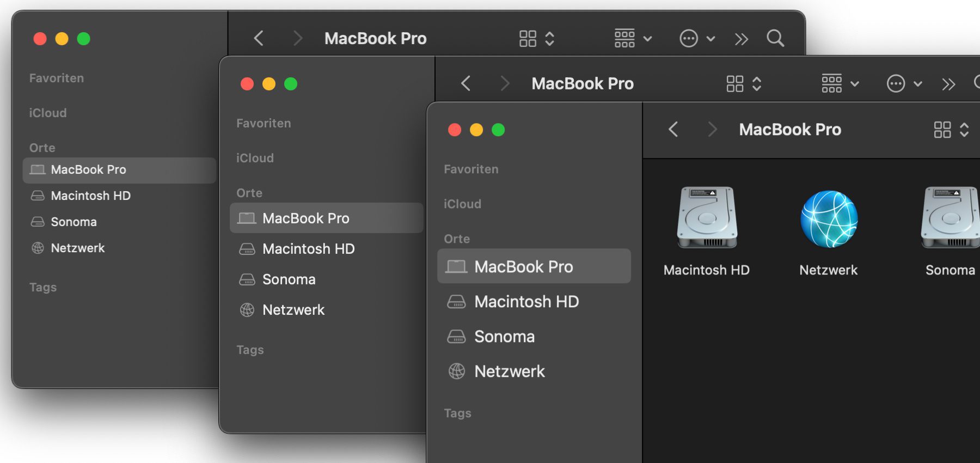Select Netzwerk in the frontmost window sidebar
Screen dimensions: 980x463
click(509, 371)
